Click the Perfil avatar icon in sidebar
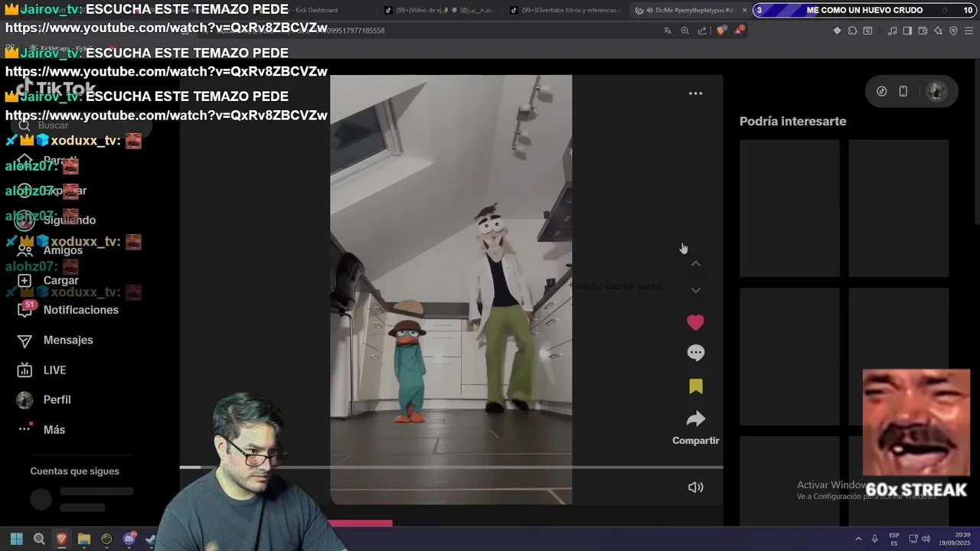This screenshot has height=551, width=980. pos(24,399)
